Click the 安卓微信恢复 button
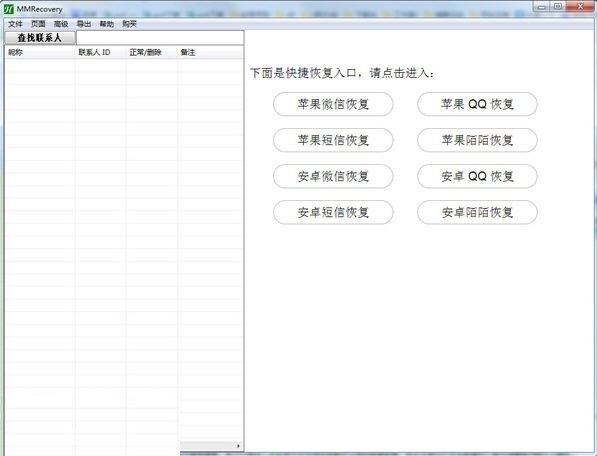 point(333,176)
